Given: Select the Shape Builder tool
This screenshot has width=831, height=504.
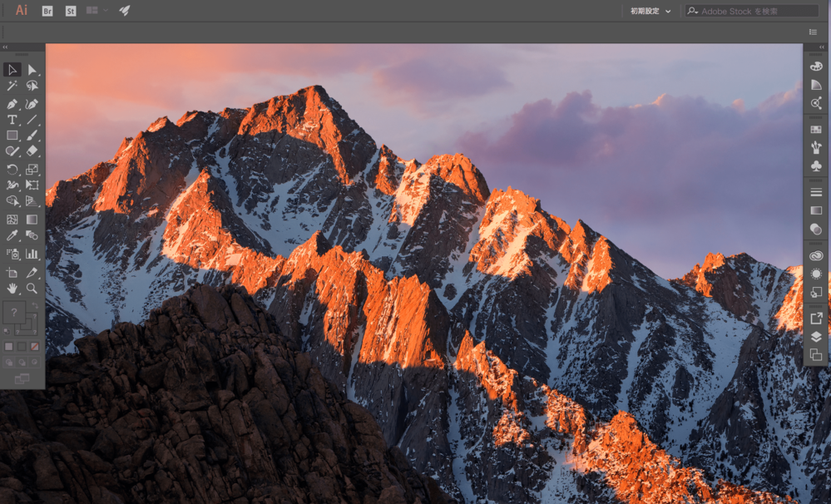Looking at the screenshot, I should (12, 201).
